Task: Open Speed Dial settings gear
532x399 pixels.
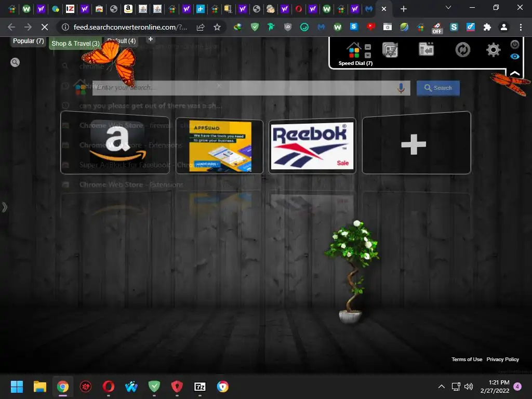Action: tap(494, 50)
